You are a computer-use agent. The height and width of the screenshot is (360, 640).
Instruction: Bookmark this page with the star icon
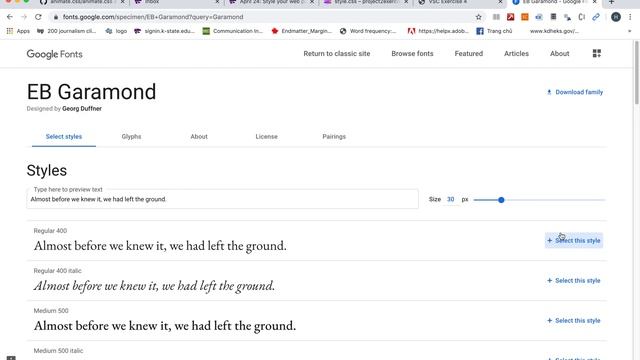pyautogui.click(x=478, y=17)
